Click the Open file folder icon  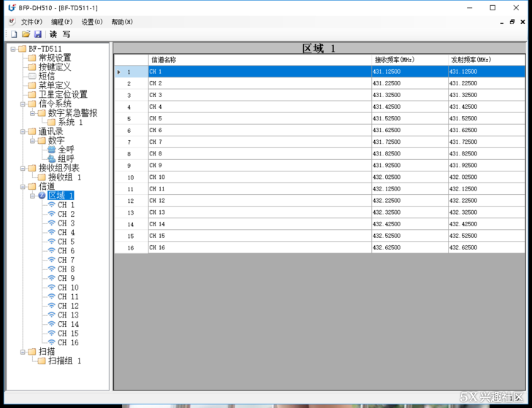pyautogui.click(x=26, y=34)
